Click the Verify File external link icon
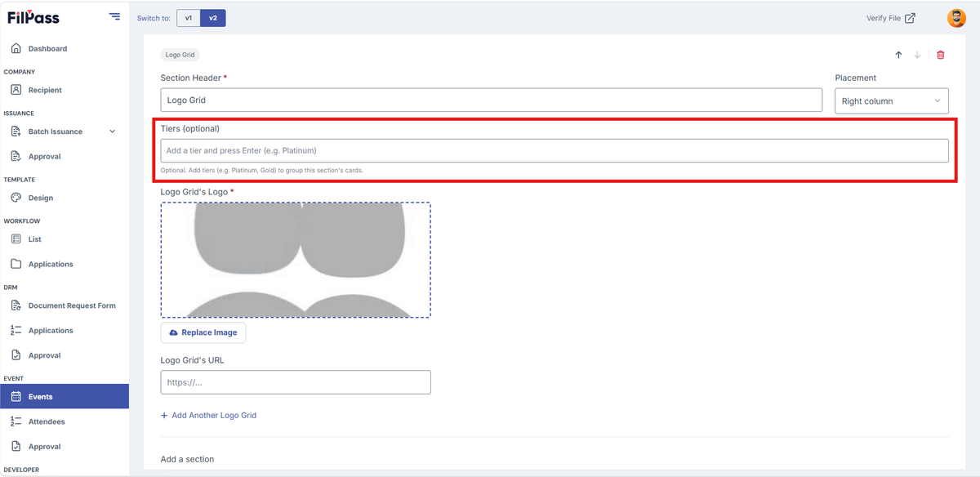 click(x=910, y=18)
